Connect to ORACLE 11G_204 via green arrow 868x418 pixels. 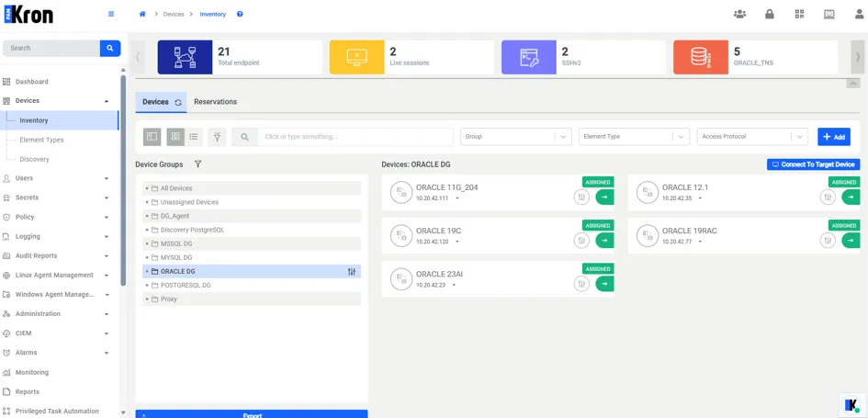point(604,197)
